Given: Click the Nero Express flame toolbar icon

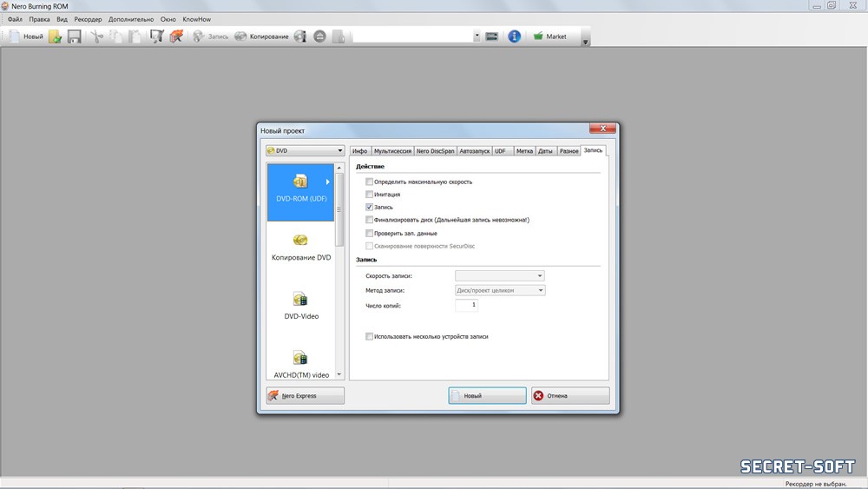Looking at the screenshot, I should pos(176,36).
